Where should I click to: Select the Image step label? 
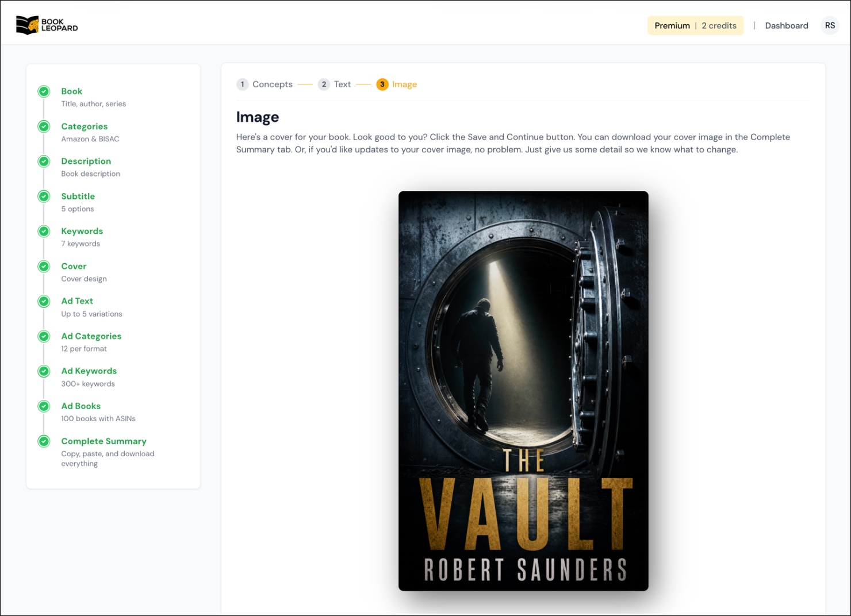[404, 84]
